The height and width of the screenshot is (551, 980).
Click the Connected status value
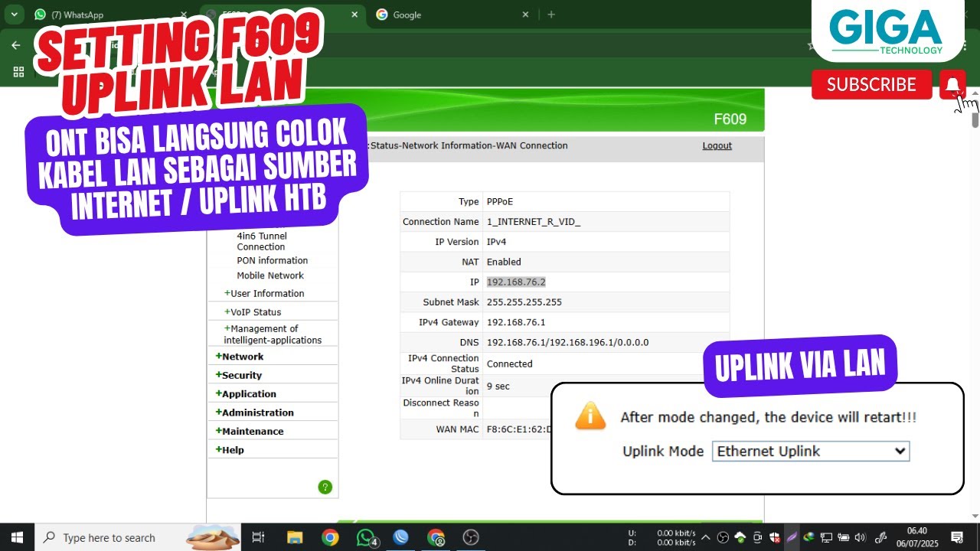click(510, 364)
